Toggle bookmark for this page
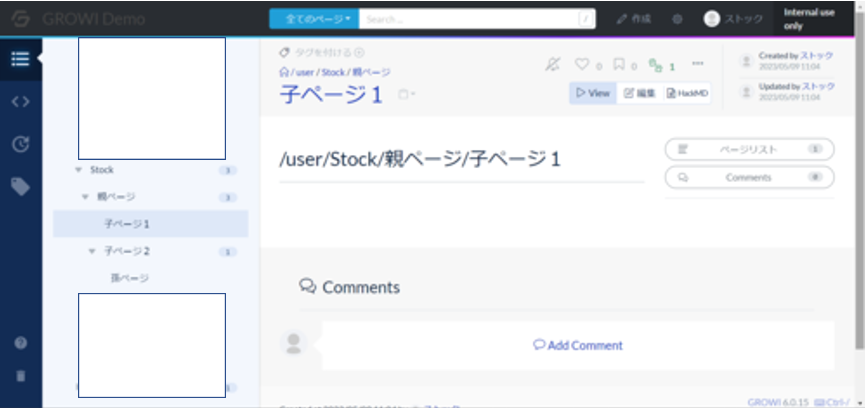Viewport: 865px width, 408px height. [x=619, y=64]
